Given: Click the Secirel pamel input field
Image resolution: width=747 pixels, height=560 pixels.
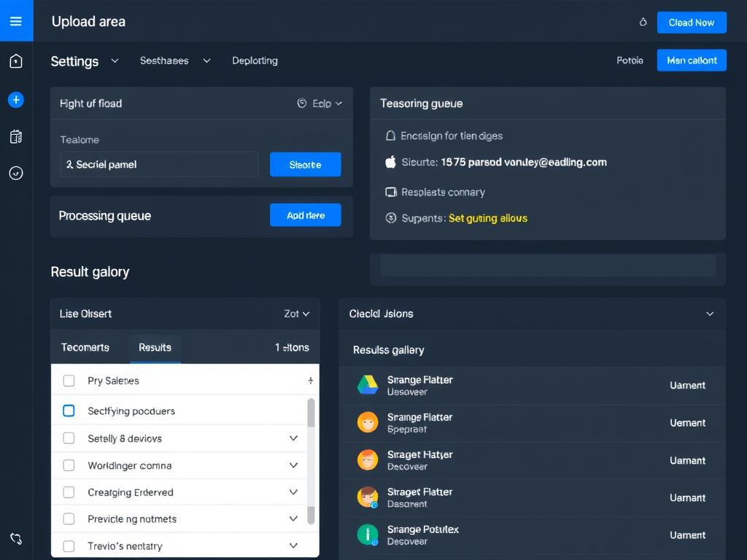Looking at the screenshot, I should pos(159,164).
